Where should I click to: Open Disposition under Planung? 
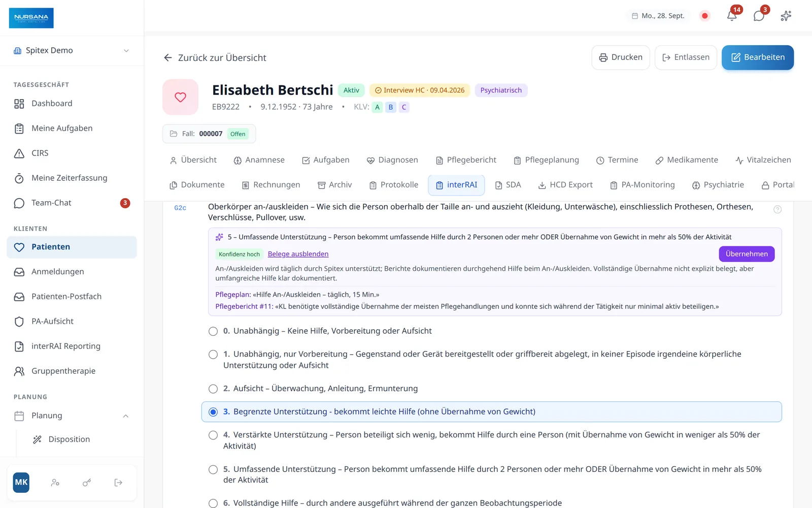click(x=69, y=439)
